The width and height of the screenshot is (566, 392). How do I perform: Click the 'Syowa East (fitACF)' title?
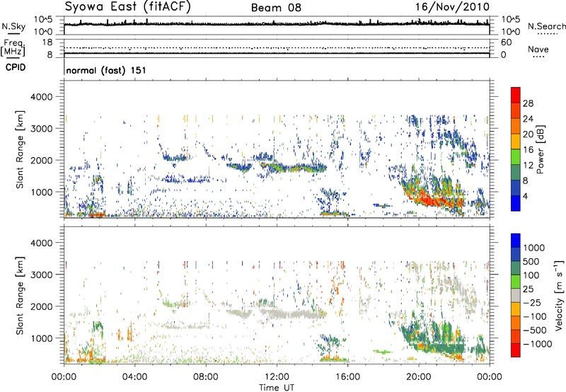pos(128,6)
